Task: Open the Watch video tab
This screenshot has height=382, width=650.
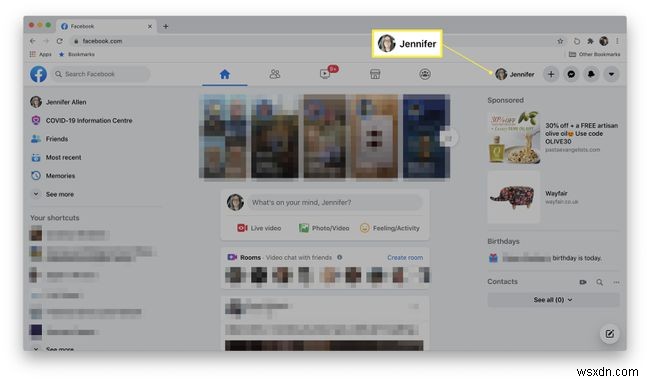Action: [325, 74]
